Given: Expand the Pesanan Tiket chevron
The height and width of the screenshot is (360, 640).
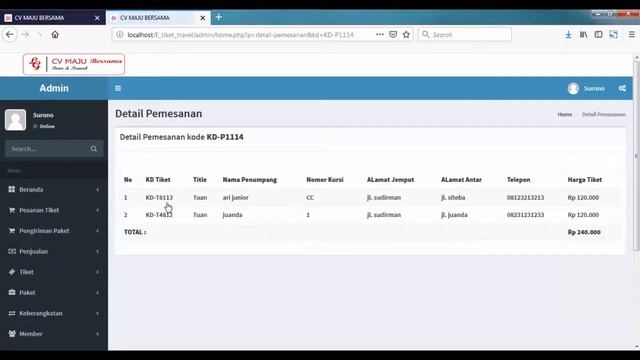Looking at the screenshot, I should coord(98,210).
